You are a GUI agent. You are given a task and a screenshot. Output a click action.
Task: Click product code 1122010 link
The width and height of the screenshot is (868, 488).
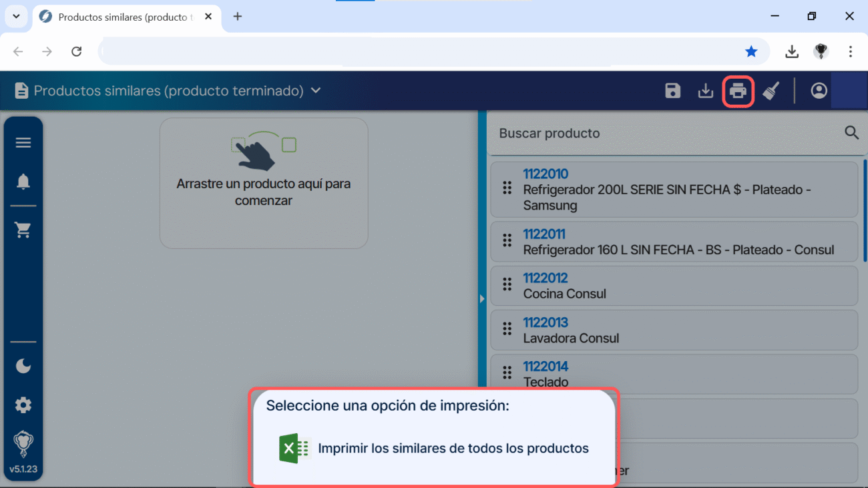[545, 174]
